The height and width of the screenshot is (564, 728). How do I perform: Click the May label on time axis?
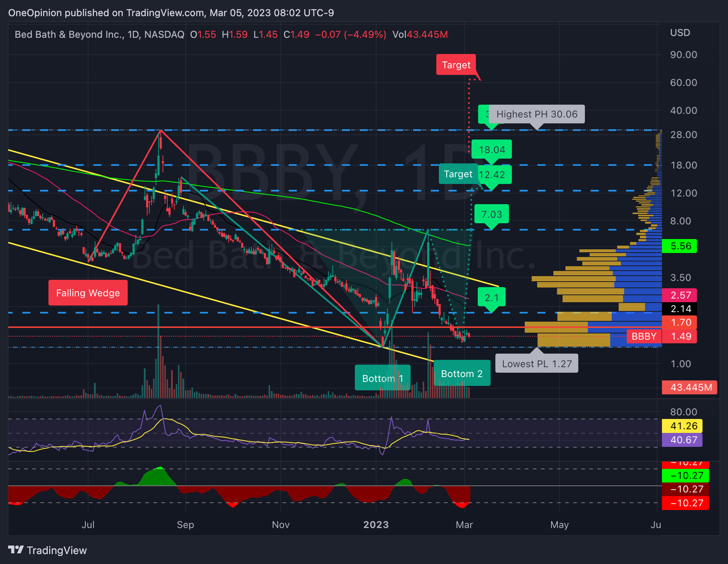(560, 524)
